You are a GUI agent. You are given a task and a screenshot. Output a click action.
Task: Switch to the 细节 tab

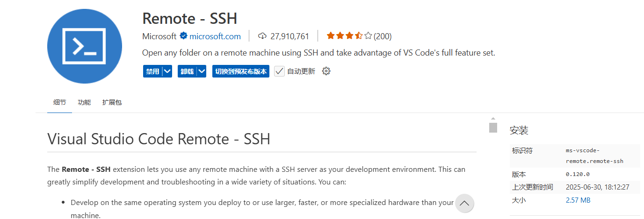click(59, 102)
